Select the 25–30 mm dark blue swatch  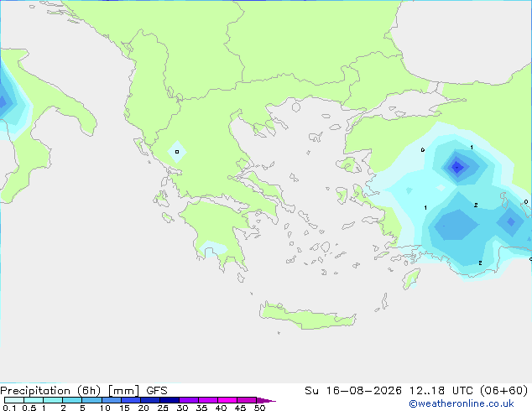pyautogui.click(x=169, y=400)
